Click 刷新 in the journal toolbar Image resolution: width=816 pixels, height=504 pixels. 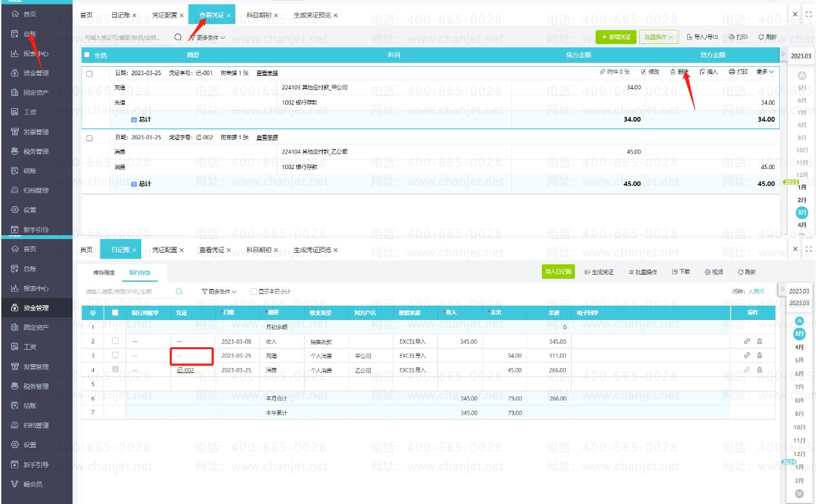coord(747,272)
